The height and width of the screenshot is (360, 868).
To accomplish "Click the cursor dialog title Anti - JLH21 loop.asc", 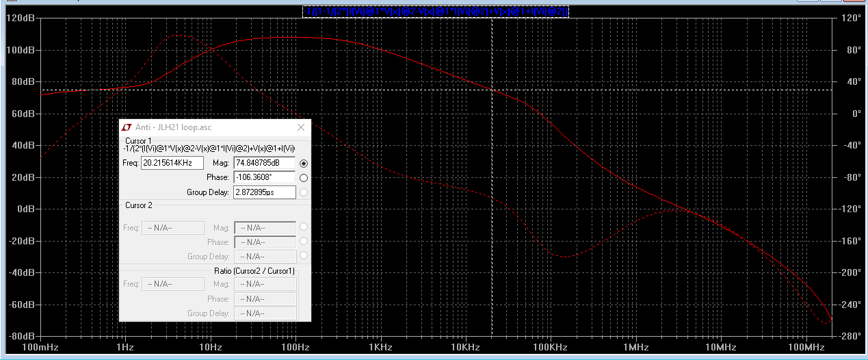I will tap(173, 127).
